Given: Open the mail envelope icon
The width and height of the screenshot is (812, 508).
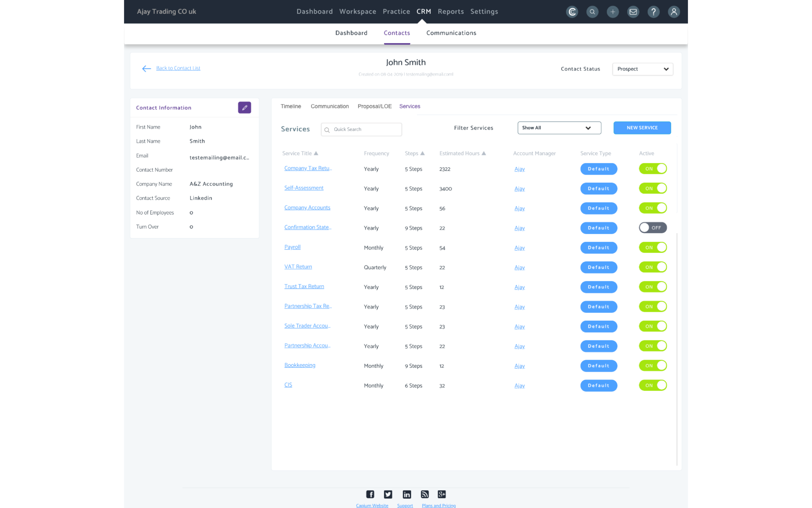Looking at the screenshot, I should 633,12.
